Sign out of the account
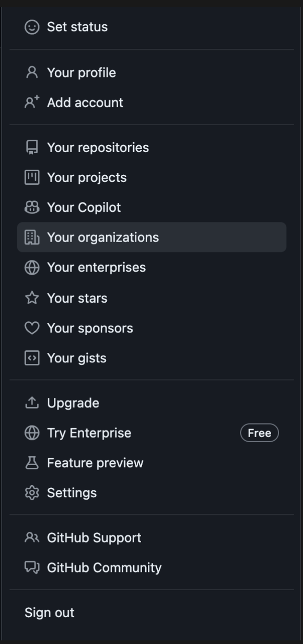The height and width of the screenshot is (644, 303). tap(49, 613)
